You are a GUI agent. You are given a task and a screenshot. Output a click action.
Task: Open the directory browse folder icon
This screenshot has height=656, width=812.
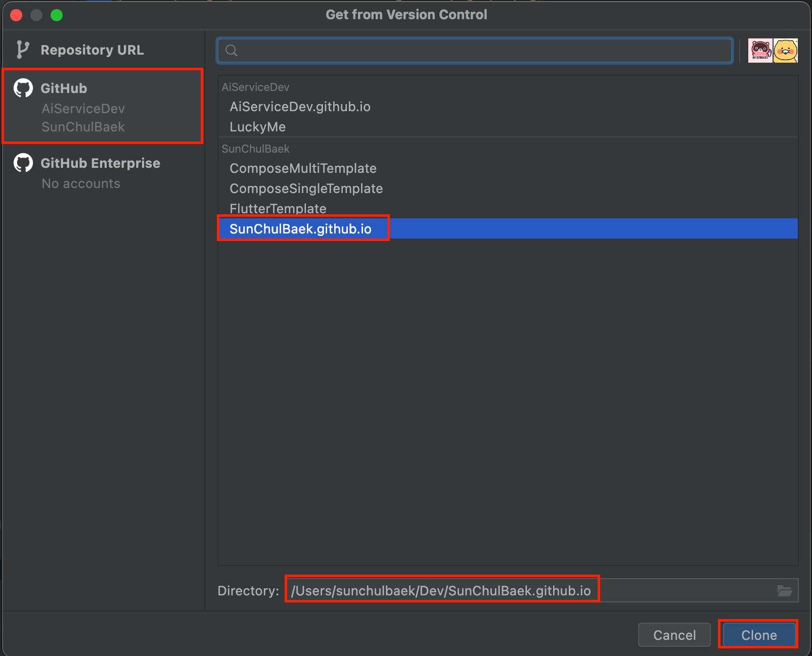785,590
